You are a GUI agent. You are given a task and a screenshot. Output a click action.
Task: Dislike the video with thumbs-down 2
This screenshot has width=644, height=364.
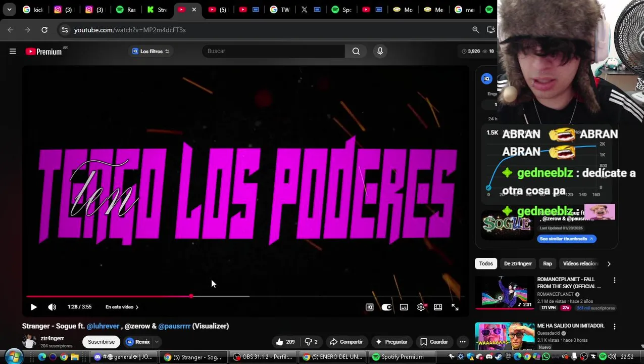coord(311,342)
